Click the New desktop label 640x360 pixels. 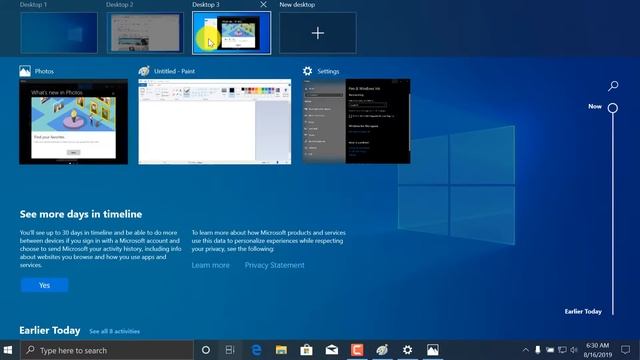pyautogui.click(x=297, y=4)
